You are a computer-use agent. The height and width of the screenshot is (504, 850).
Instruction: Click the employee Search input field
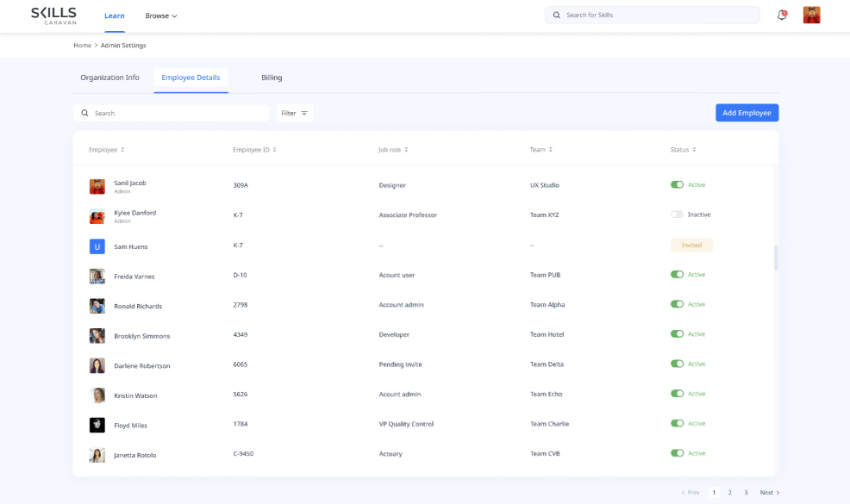point(177,113)
